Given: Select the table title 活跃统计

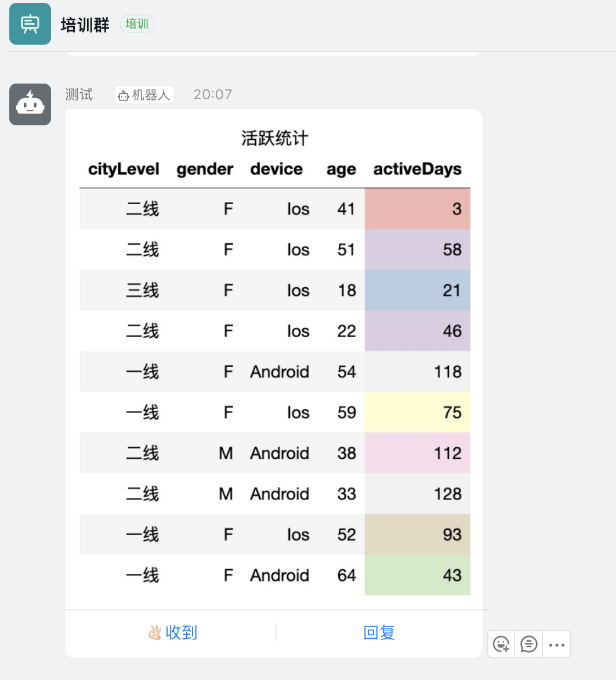Looking at the screenshot, I should click(275, 138).
